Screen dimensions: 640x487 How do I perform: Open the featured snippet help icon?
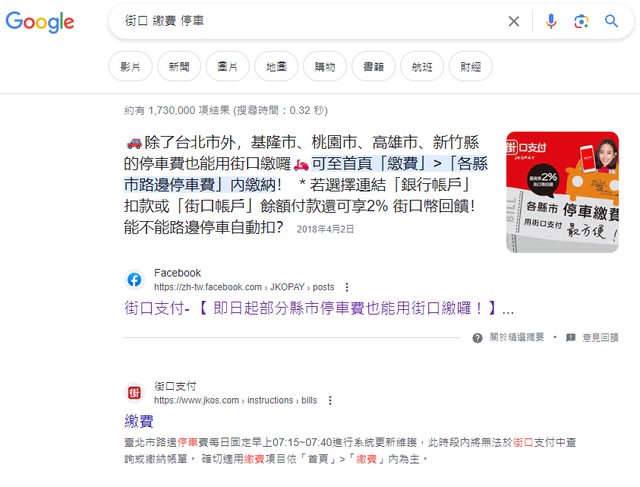[x=478, y=338]
